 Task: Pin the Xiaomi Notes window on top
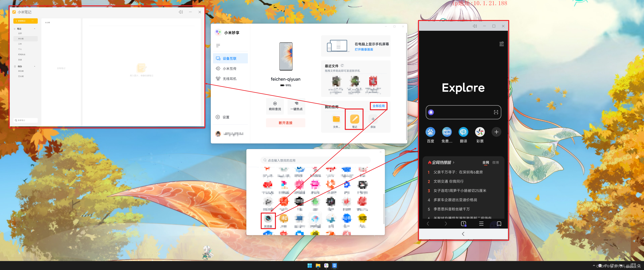click(x=181, y=12)
